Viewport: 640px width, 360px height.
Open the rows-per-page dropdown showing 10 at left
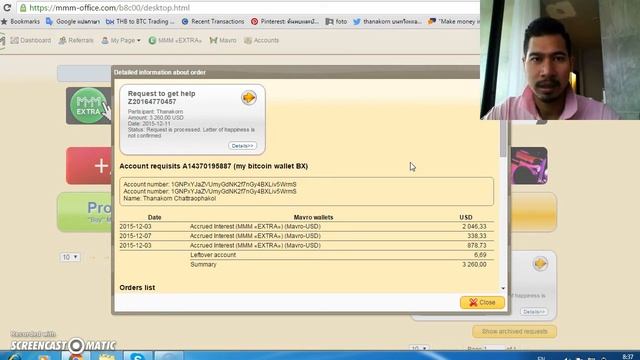[x=70, y=257]
